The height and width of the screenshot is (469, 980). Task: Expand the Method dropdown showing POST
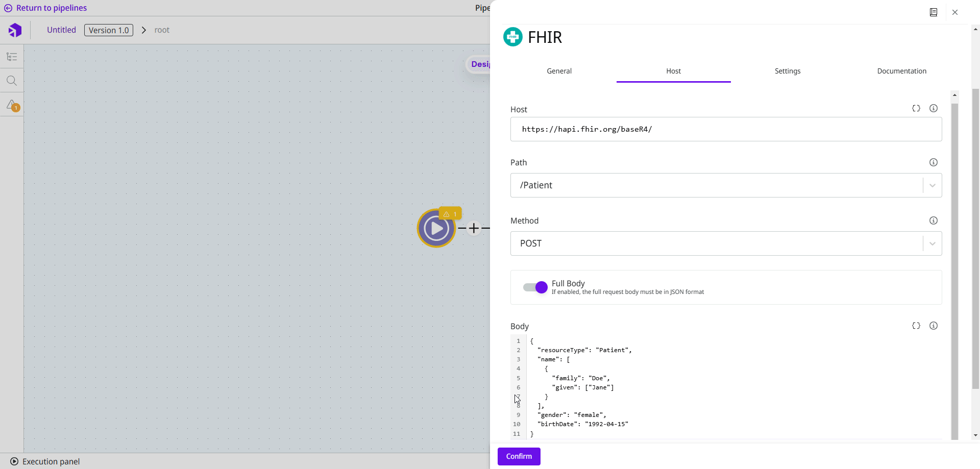point(932,243)
